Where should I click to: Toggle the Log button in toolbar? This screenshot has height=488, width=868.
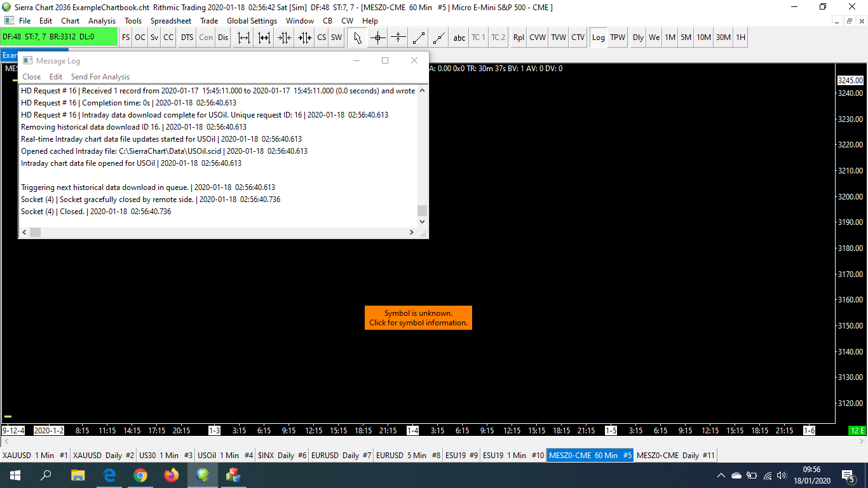(x=599, y=37)
